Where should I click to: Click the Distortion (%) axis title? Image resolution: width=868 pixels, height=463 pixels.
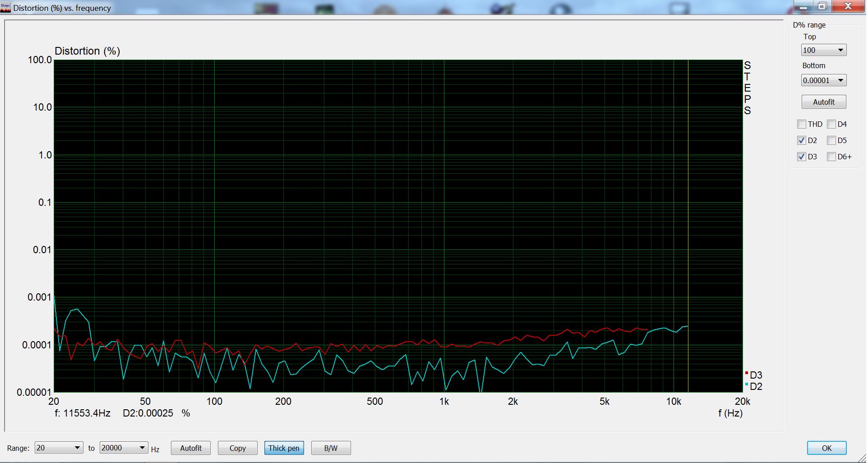pos(87,51)
